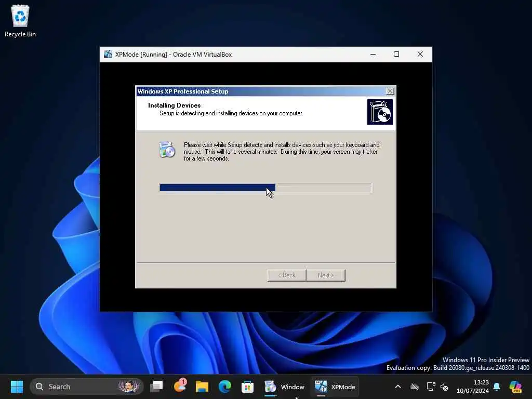This screenshot has height=399, width=532.
Task: Click the network display tray icon
Action: coord(431,387)
